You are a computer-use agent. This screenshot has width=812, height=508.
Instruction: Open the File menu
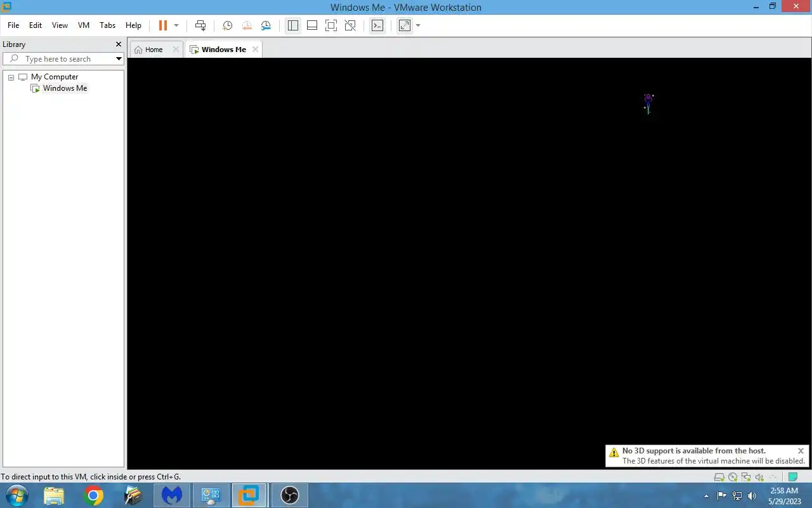click(13, 25)
